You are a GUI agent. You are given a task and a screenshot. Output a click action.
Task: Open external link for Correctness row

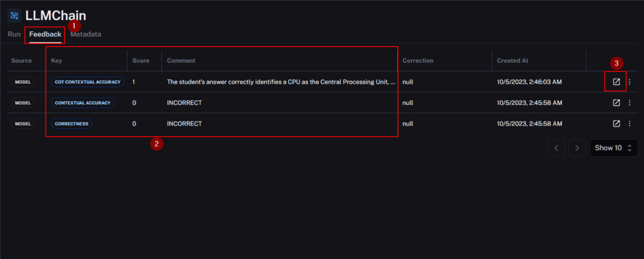(x=616, y=124)
